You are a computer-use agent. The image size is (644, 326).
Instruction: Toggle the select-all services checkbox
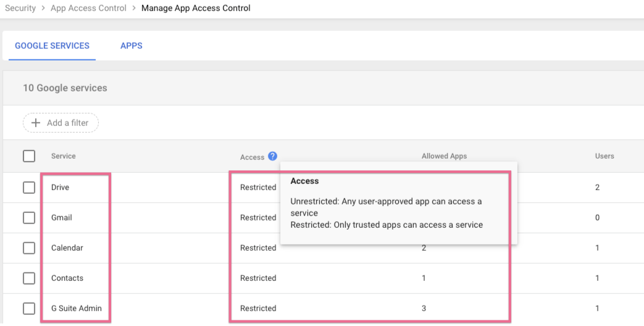click(x=29, y=156)
